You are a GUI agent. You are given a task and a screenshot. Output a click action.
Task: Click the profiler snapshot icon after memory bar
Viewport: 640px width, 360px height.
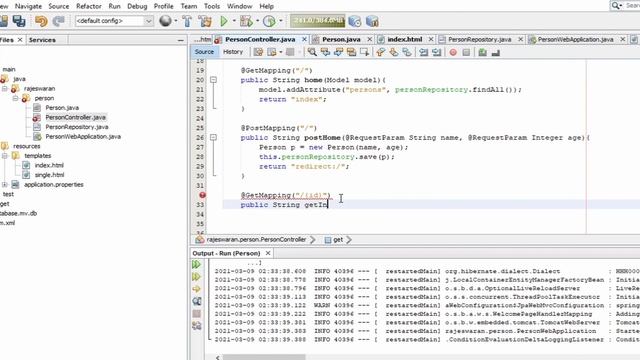[x=355, y=21]
